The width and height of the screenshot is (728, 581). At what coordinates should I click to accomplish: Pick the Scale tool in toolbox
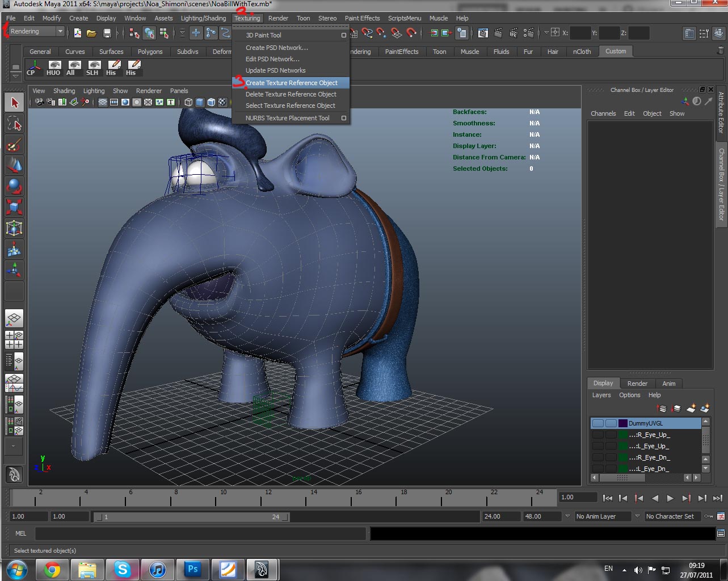coord(14,207)
